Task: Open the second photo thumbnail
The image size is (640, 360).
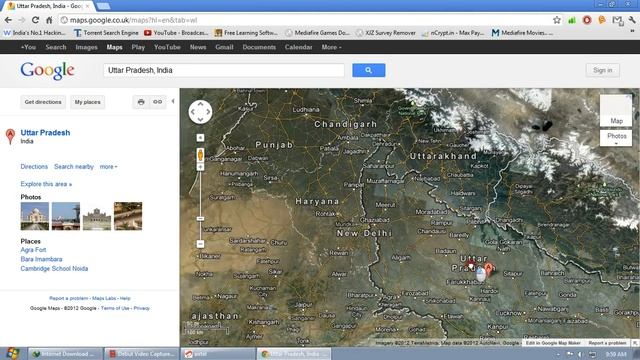Action: click(66, 216)
